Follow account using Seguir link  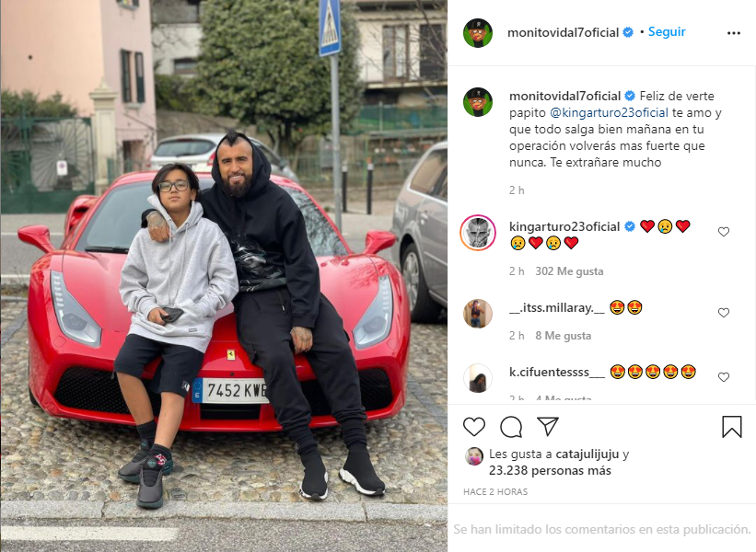click(667, 32)
